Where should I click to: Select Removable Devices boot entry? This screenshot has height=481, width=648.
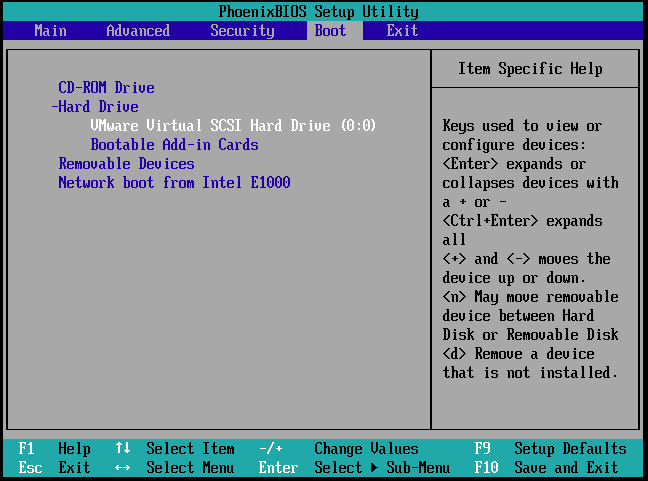[126, 164]
